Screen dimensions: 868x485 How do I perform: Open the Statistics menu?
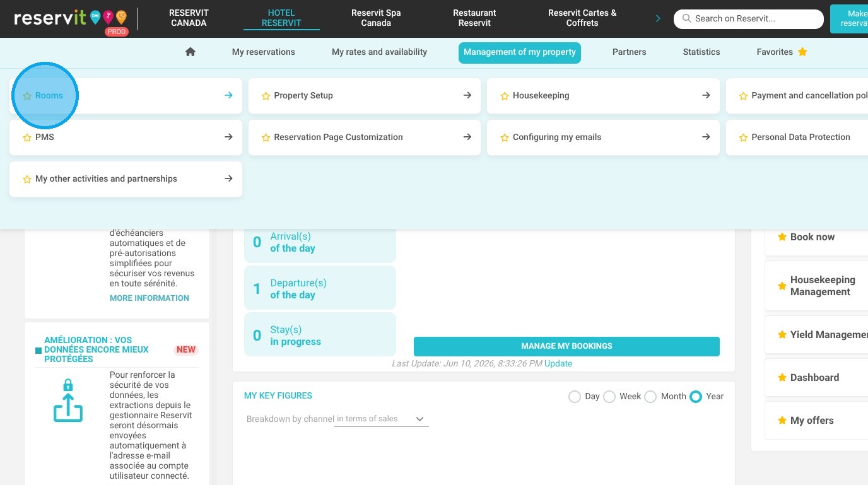click(x=701, y=52)
